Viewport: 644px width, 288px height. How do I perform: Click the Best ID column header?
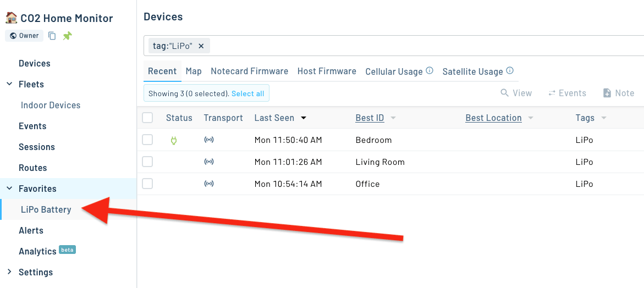coord(370,118)
